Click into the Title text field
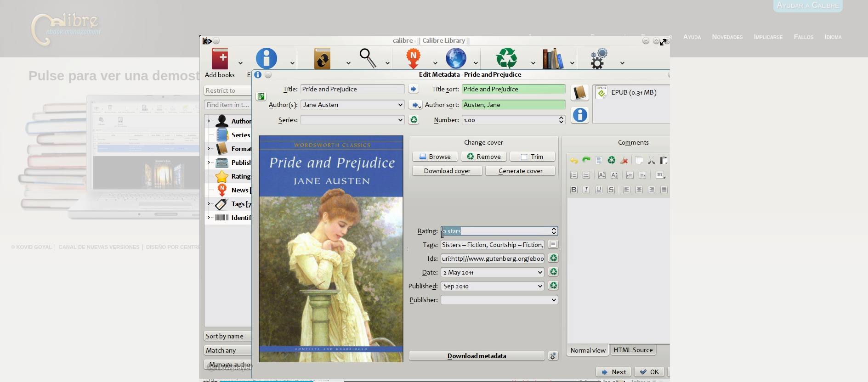 (352, 89)
